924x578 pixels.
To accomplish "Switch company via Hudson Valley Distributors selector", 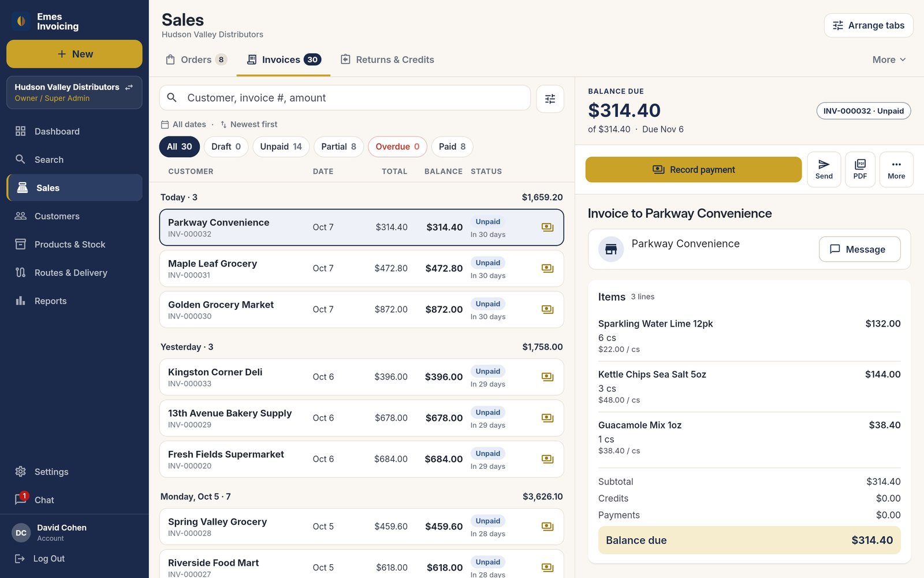I will pyautogui.click(x=74, y=92).
